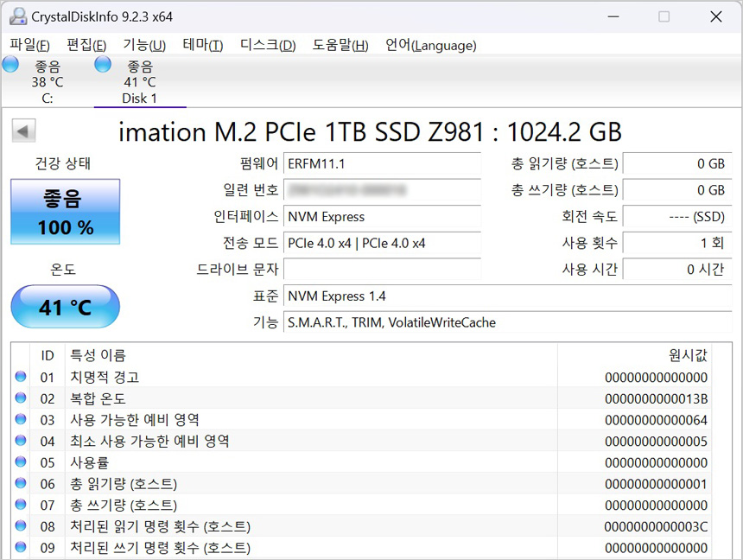Viewport: 743px width, 560px height.
Task: Click status dot for attribute 08 읽기 명령 횟수
Action: [21, 526]
